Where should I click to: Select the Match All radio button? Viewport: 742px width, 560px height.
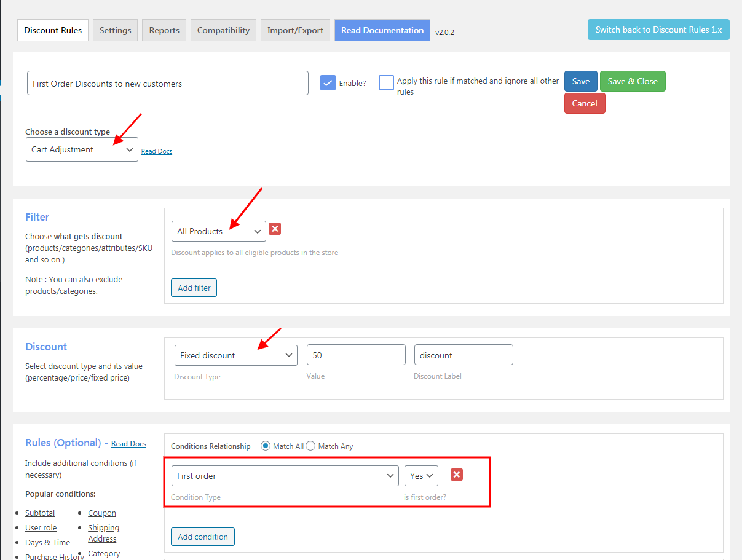(x=266, y=446)
